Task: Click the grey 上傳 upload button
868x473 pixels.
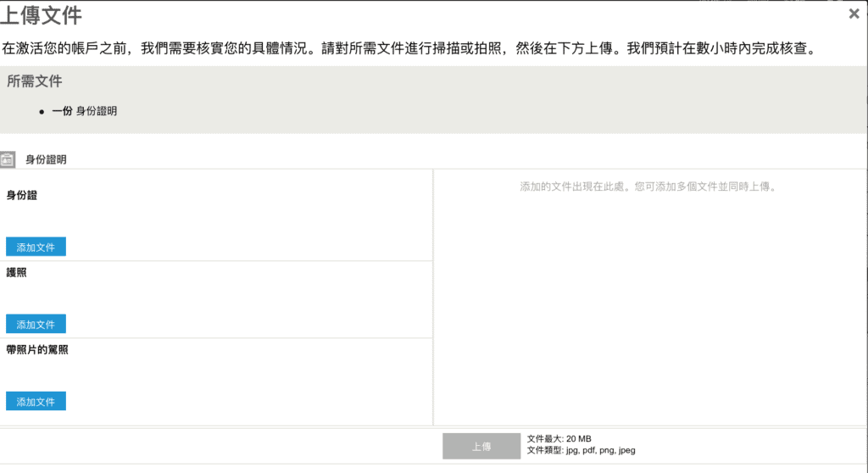Action: [x=481, y=447]
